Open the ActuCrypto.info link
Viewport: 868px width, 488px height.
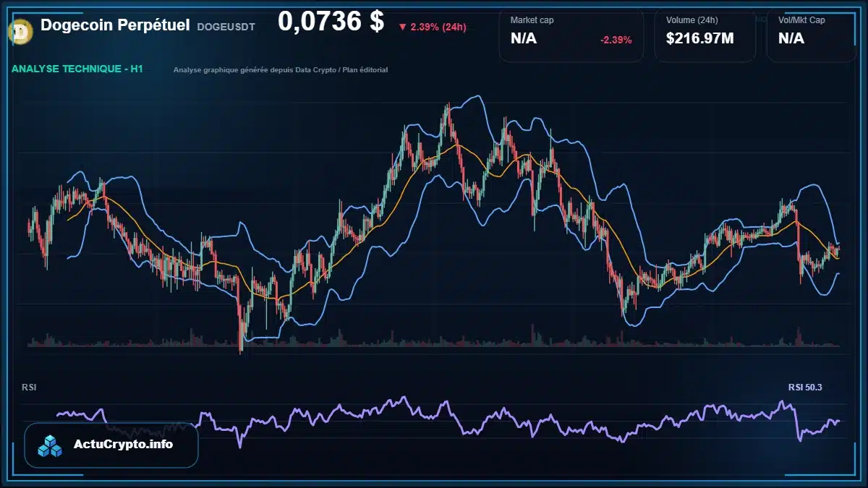(x=123, y=445)
